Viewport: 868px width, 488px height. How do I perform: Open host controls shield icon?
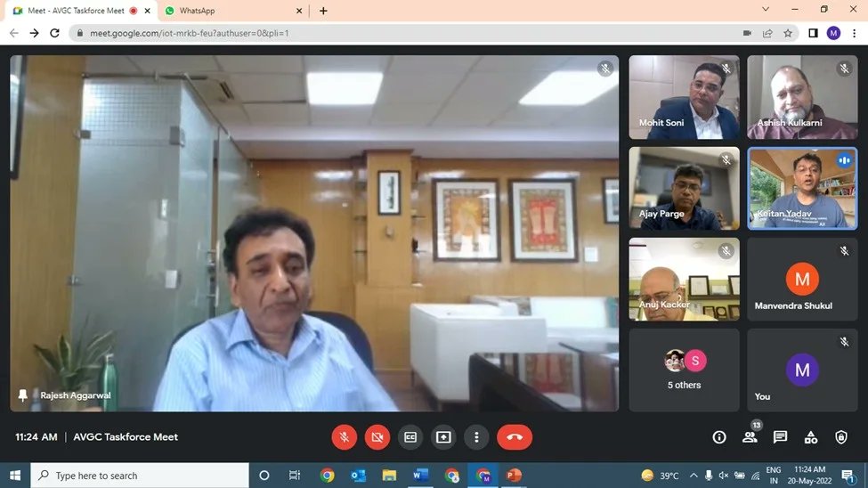point(841,437)
